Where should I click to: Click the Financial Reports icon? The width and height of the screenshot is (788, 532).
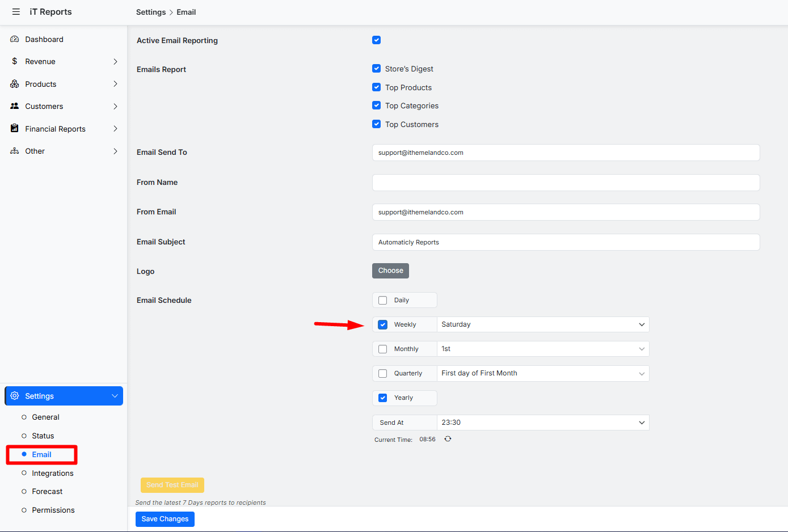(15, 129)
